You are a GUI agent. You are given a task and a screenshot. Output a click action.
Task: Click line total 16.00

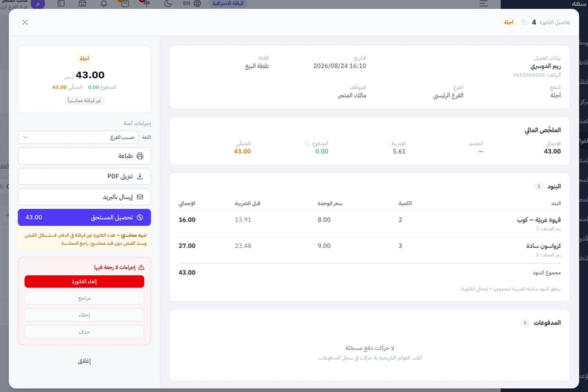coord(187,220)
